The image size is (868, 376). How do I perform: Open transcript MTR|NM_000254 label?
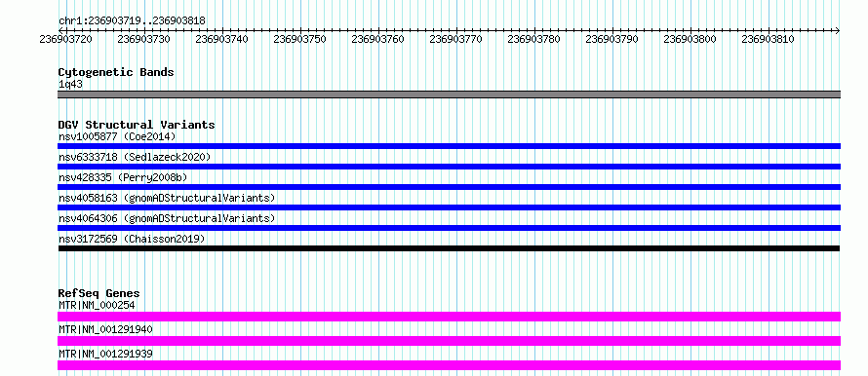[97, 305]
